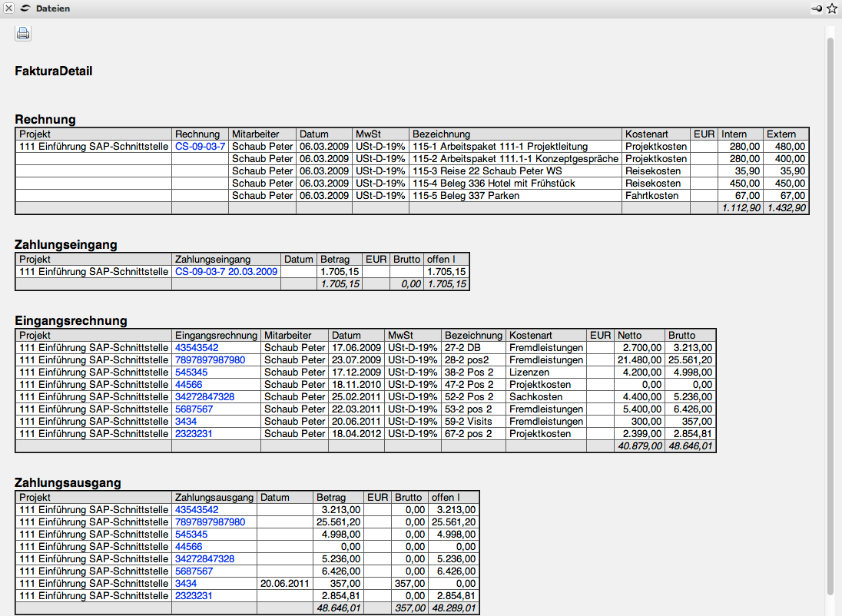
Task: Click Zahlungsausgang link 44566
Action: [x=189, y=547]
